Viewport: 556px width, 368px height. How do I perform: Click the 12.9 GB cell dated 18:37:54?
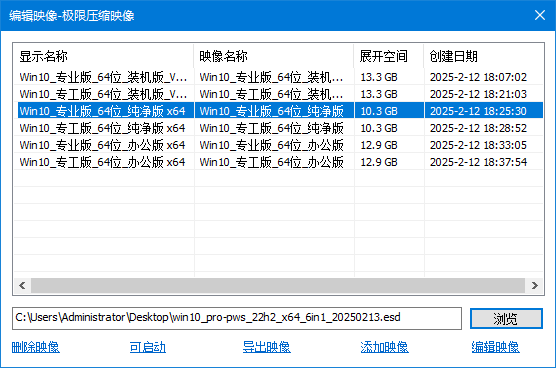(379, 162)
